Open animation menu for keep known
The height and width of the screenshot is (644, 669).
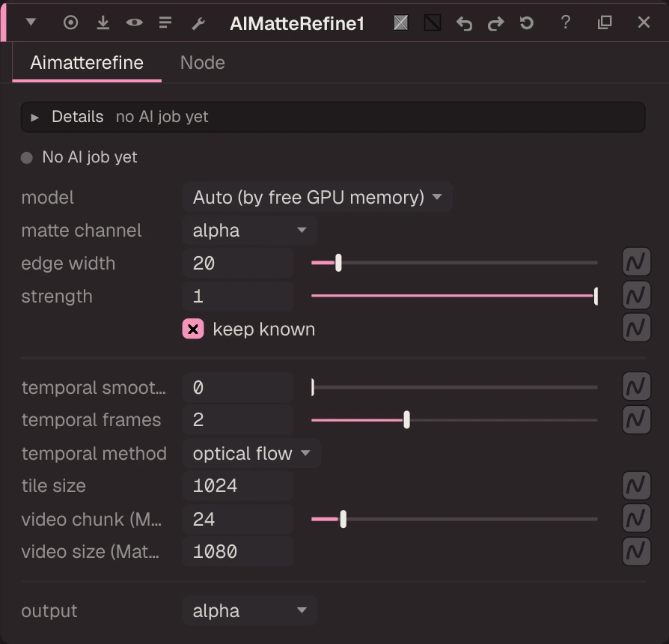636,327
